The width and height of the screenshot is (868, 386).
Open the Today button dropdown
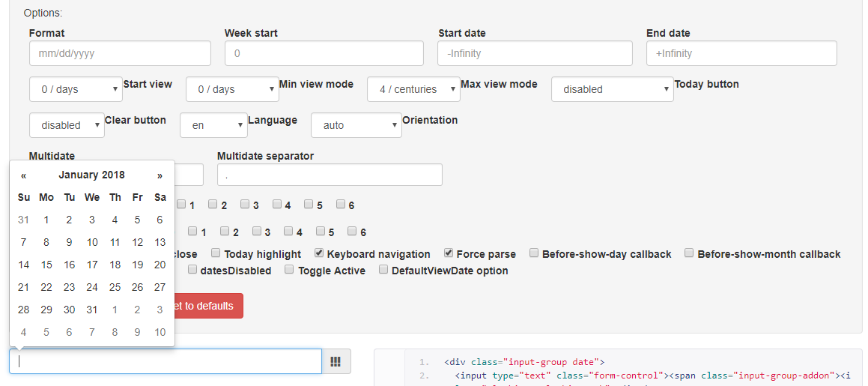tap(612, 89)
